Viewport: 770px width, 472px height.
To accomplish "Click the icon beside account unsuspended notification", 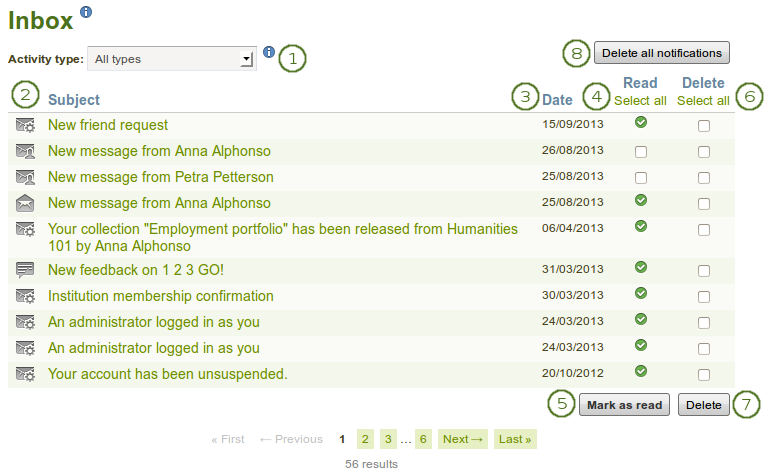I will [26, 374].
